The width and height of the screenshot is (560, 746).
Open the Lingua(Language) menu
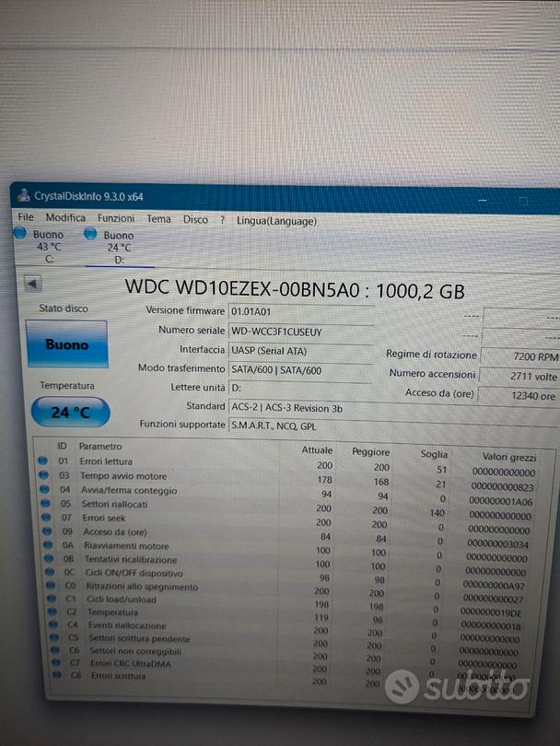pyautogui.click(x=276, y=221)
